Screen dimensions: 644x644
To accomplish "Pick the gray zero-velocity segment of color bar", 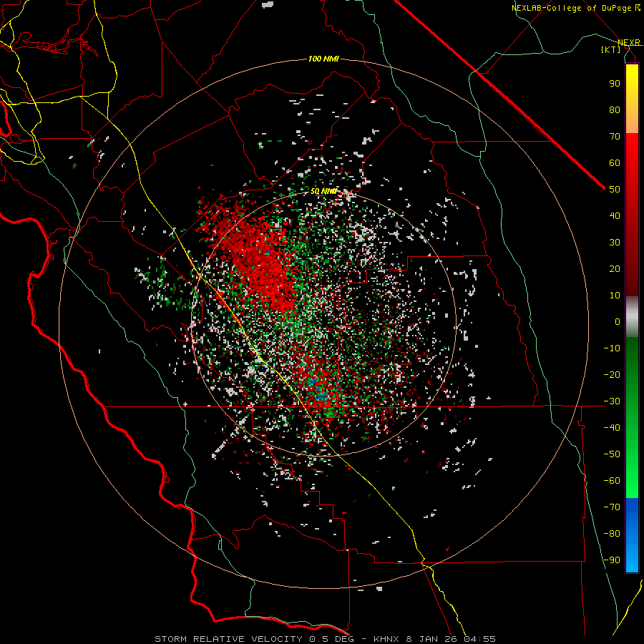I will coord(632,317).
